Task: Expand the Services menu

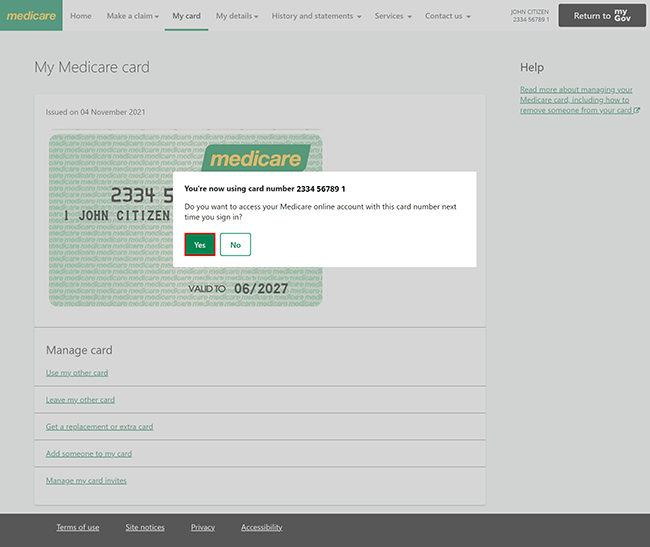Action: point(393,16)
